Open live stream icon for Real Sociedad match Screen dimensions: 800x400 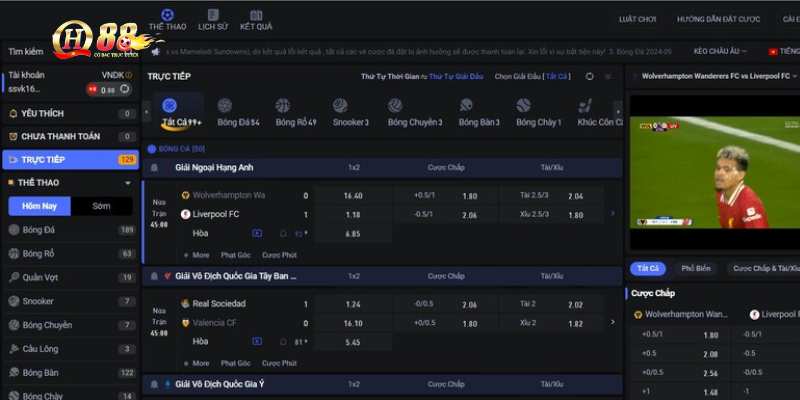coord(257,341)
